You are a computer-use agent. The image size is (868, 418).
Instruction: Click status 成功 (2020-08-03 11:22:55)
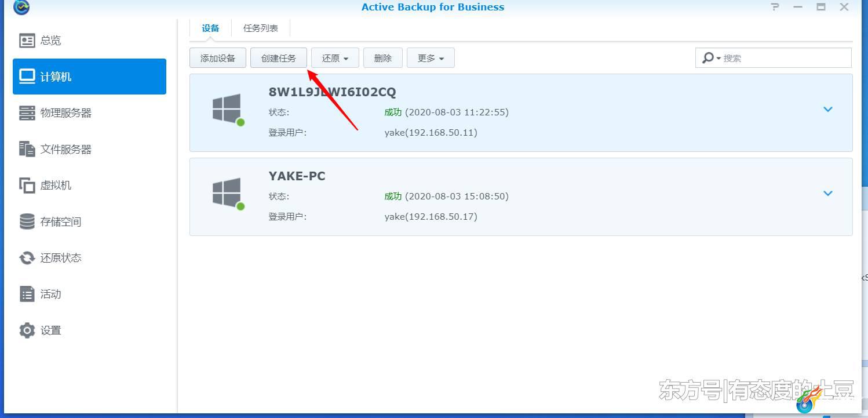coord(447,112)
